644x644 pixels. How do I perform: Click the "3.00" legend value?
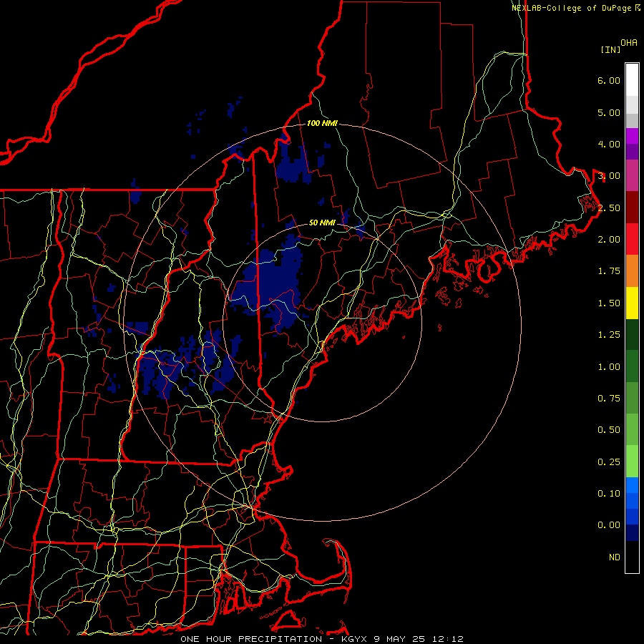(609, 176)
